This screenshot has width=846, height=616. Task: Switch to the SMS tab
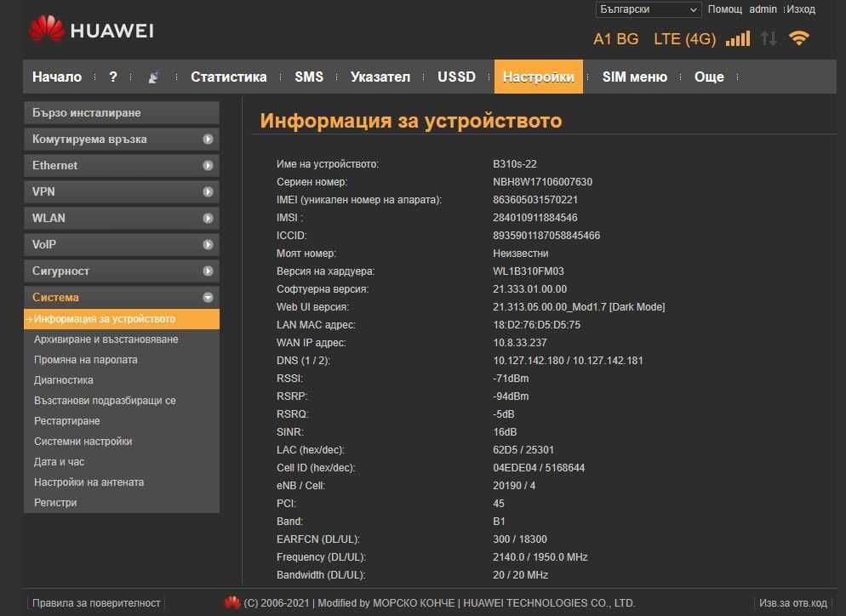309,77
